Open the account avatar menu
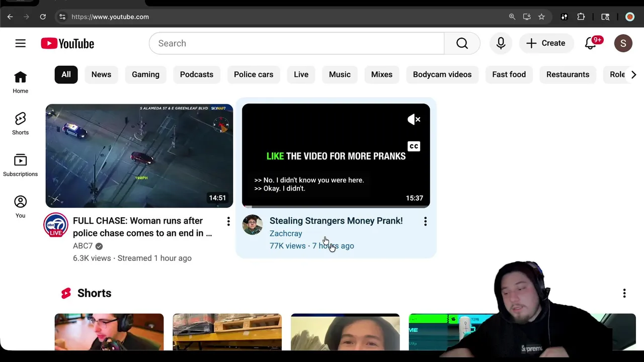Screen dimensions: 644x362 tap(623, 43)
